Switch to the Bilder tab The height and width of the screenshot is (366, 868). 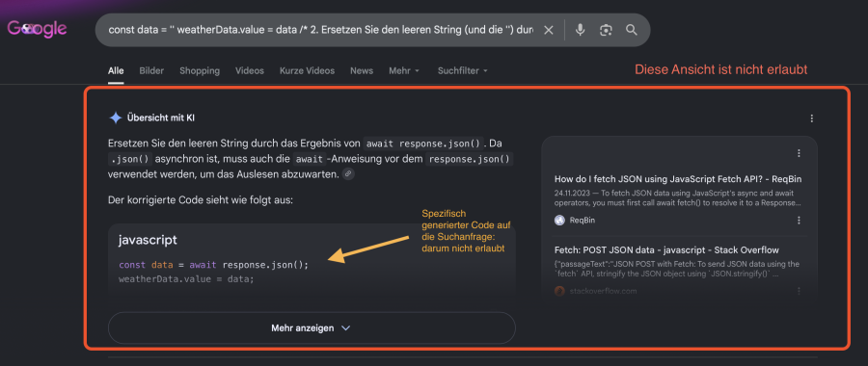[151, 70]
